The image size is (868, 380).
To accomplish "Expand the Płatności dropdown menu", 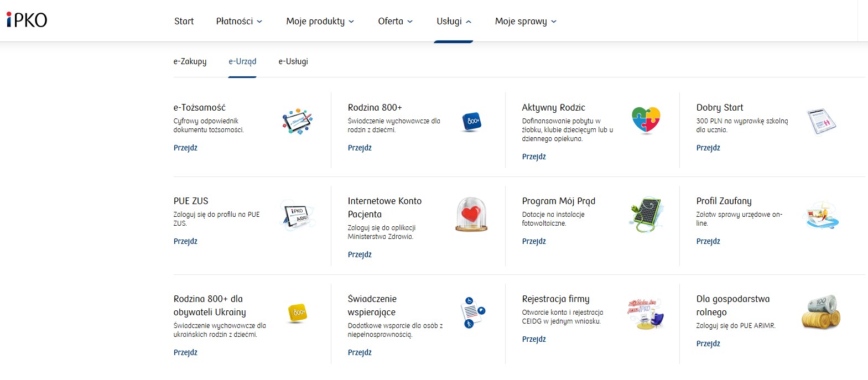I will [x=239, y=21].
